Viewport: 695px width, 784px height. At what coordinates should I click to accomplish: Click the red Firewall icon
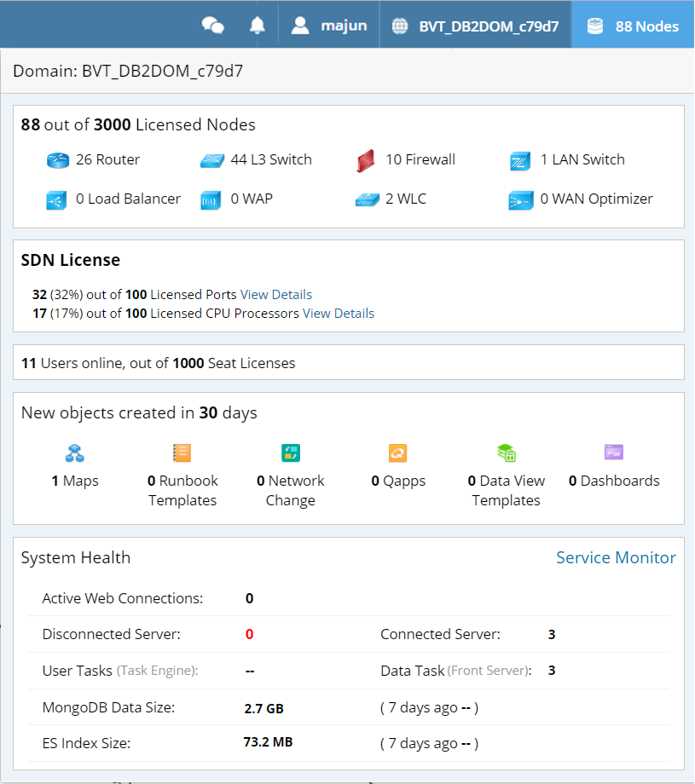coord(366,160)
